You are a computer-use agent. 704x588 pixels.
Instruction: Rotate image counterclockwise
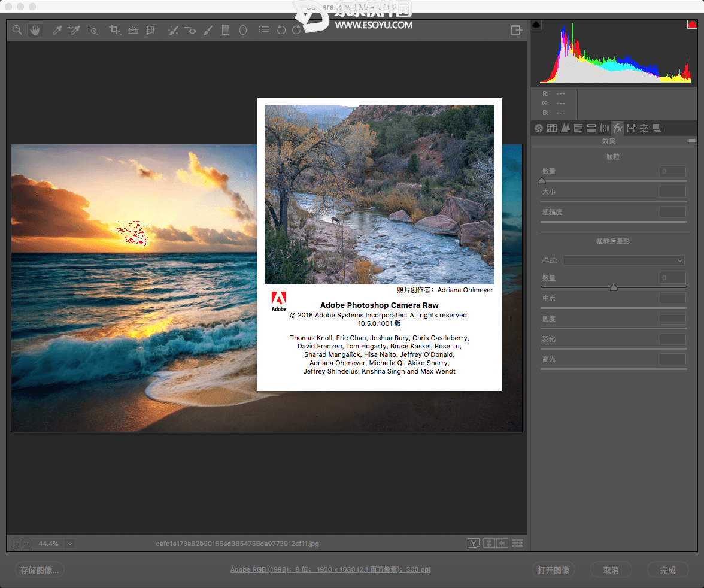point(281,30)
